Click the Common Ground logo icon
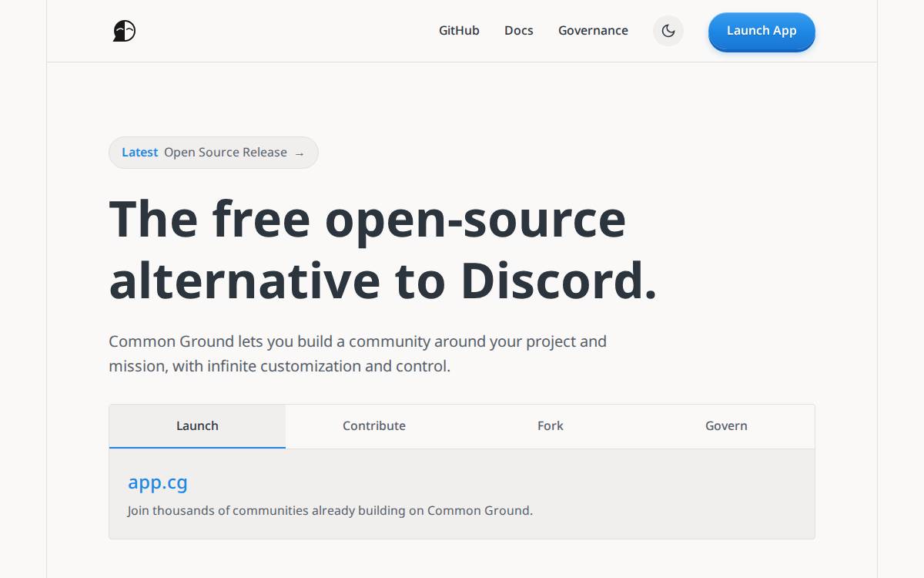Viewport: 924px width, 578px height. pyautogui.click(x=124, y=31)
